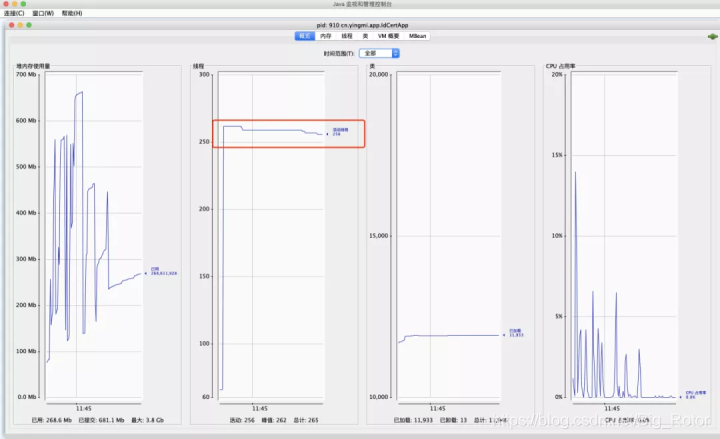Click inside the loaded classes chart
The width and height of the screenshot is (720, 439).
pos(449,235)
